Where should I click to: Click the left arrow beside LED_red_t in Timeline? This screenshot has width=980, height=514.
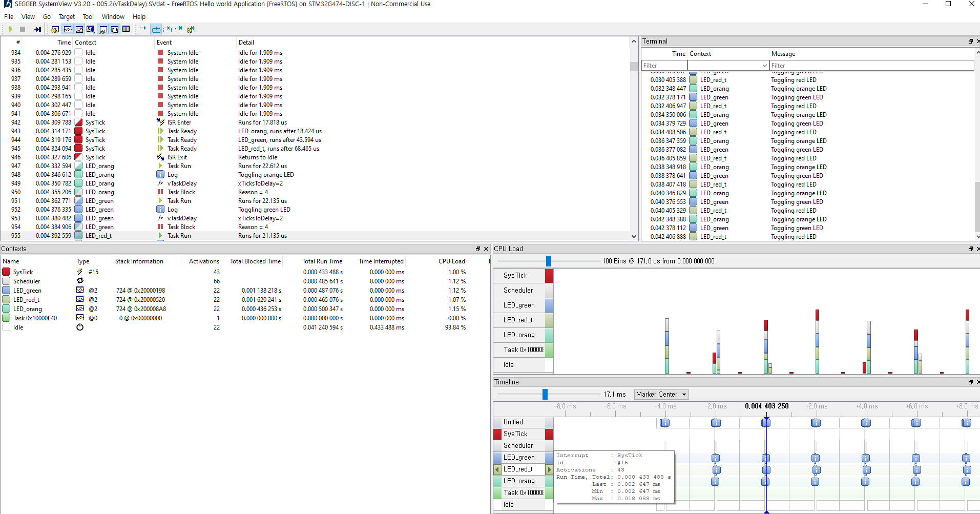pos(497,469)
